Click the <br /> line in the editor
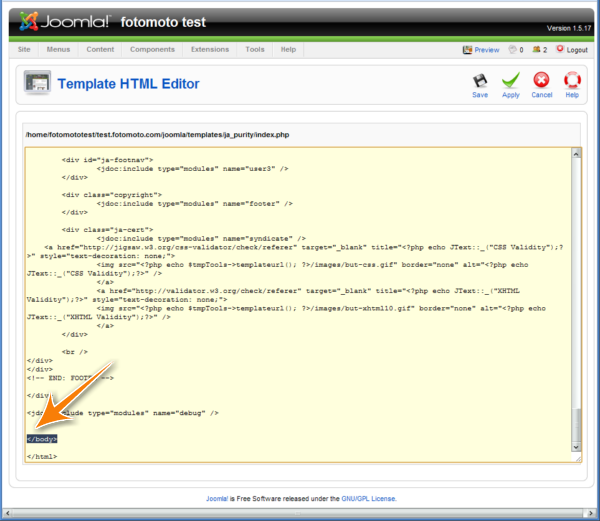Screen dimensions: 600x521 click(74, 352)
